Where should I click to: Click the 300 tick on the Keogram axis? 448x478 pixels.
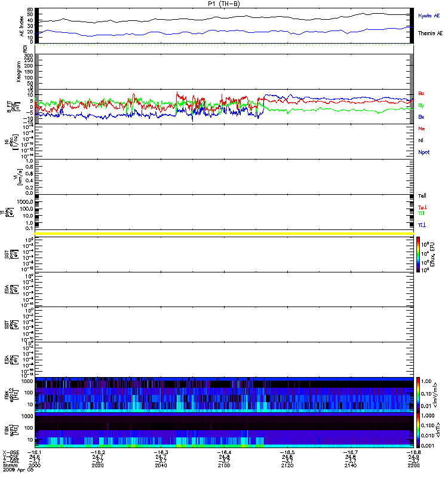29,56
